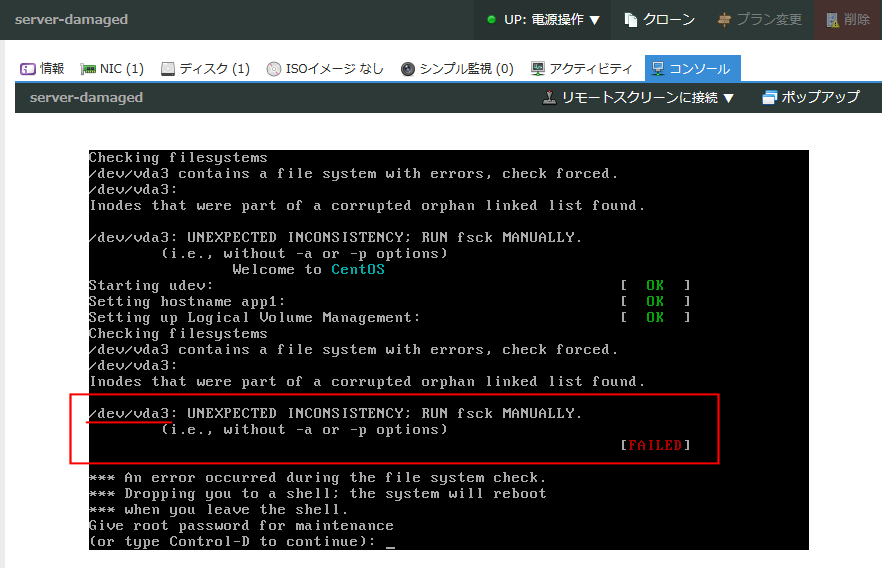Click the コンソール monitor icon
This screenshot has width=882, height=568.
click(x=658, y=69)
